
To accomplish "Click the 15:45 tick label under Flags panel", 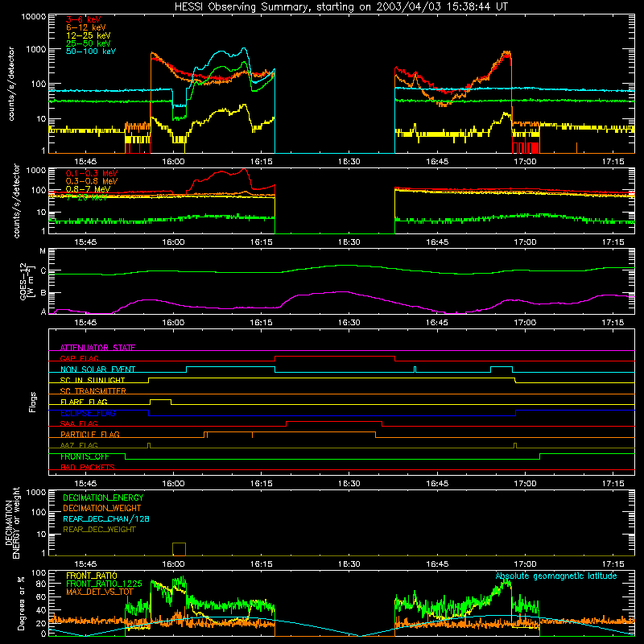I will pyautogui.click(x=85, y=484).
